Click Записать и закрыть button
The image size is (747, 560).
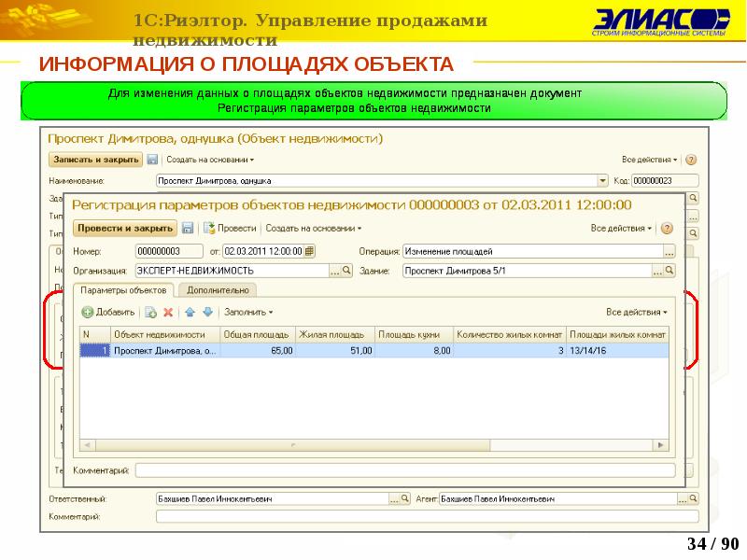pyautogui.click(x=96, y=160)
